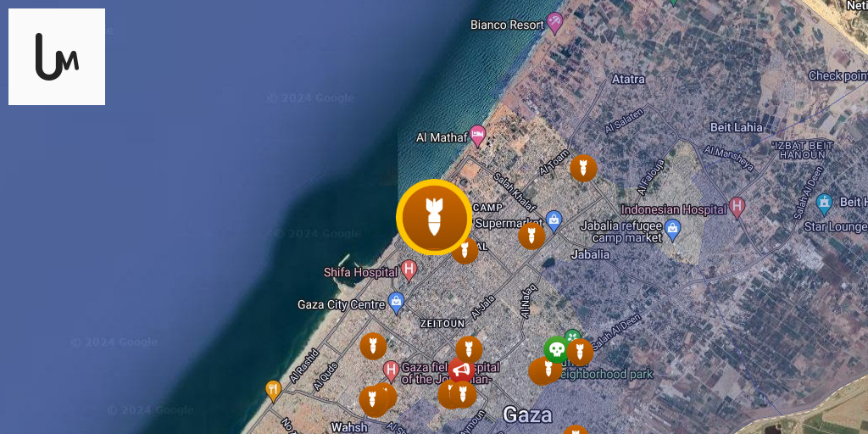The height and width of the screenshot is (434, 868).
Task: Open the Indonesian Hospital pin
Action: [737, 208]
